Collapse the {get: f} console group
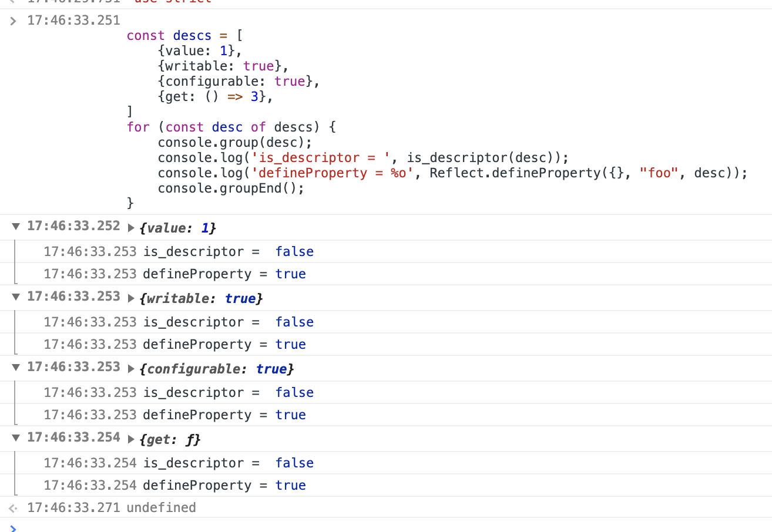The height and width of the screenshot is (532, 772). pos(15,438)
